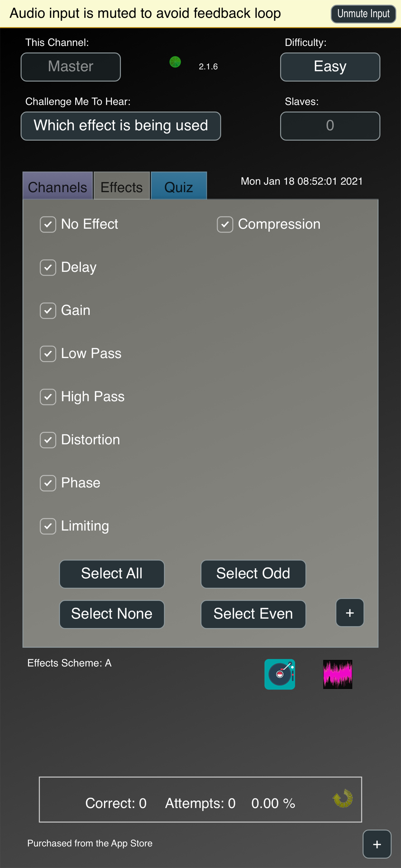
Task: Uncheck the No Effect checkbox
Action: point(48,224)
